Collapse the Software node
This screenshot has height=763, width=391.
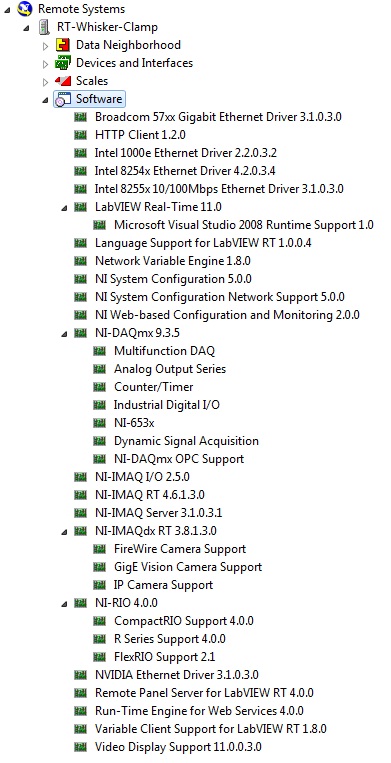click(x=46, y=100)
